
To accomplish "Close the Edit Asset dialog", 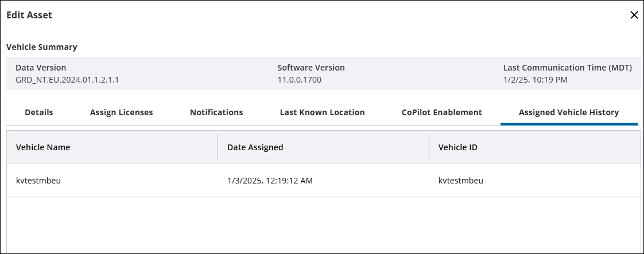I will coord(634,15).
